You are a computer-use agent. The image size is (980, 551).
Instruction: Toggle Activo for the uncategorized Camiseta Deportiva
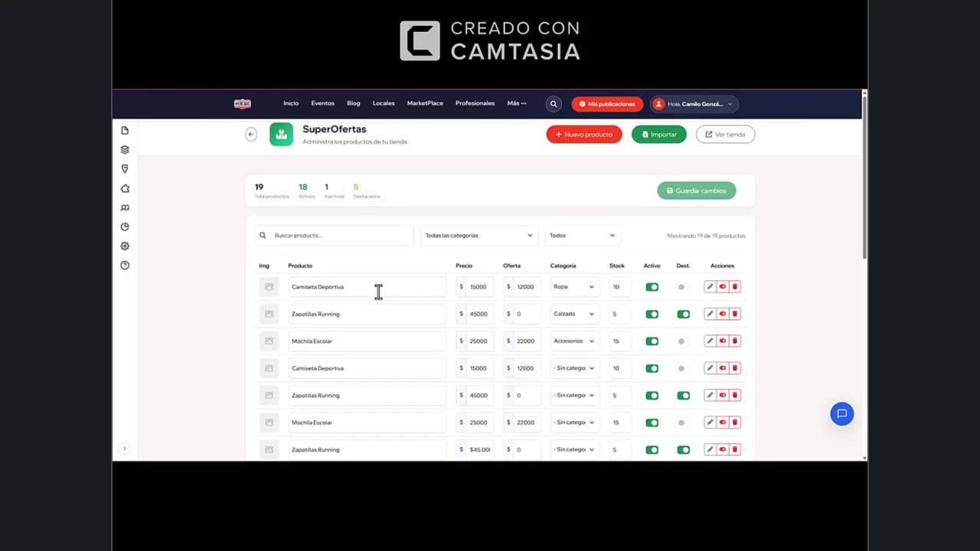click(x=652, y=368)
